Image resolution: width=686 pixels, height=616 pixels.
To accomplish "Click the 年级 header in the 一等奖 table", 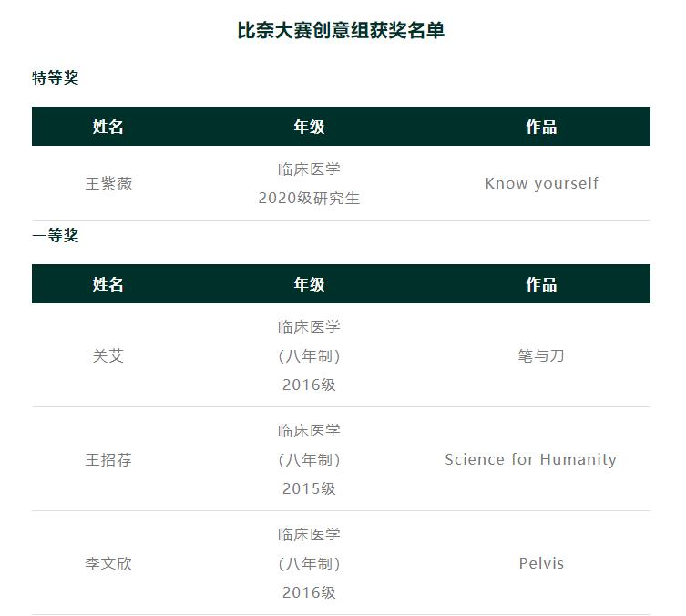I will coord(309,284).
